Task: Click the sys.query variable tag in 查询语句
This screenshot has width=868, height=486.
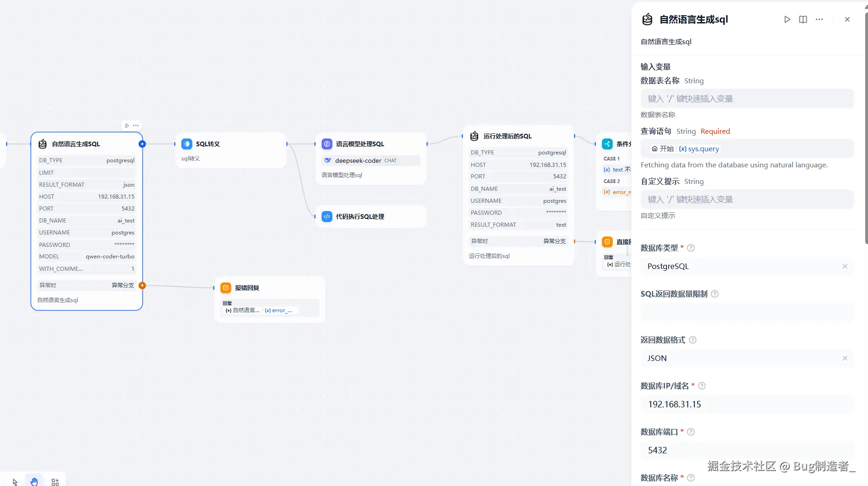Action: click(x=699, y=149)
